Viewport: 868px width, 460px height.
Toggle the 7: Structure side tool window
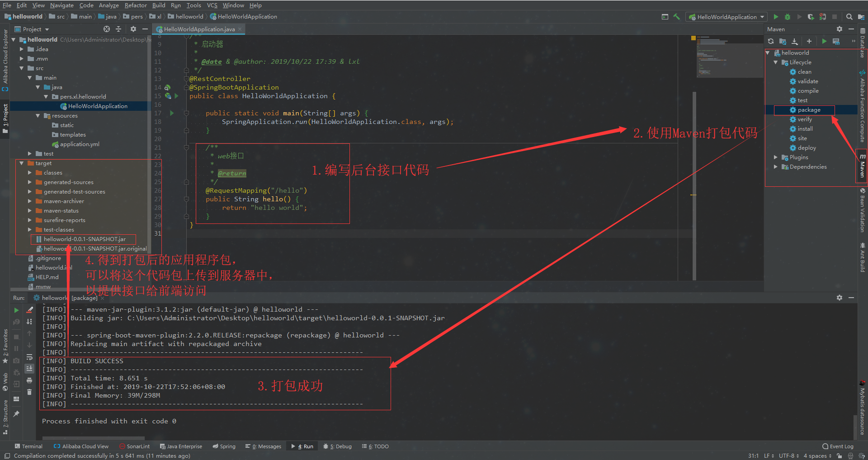pos(5,417)
